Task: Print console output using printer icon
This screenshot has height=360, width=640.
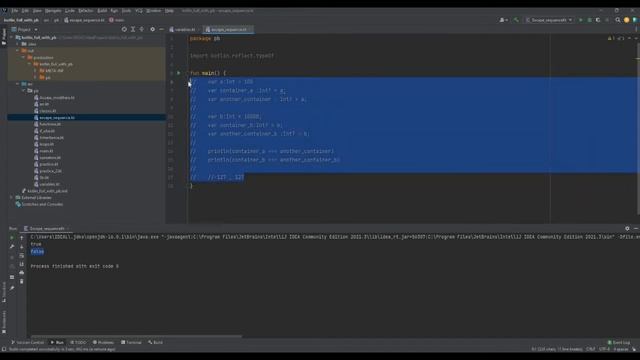Action: pos(22,273)
